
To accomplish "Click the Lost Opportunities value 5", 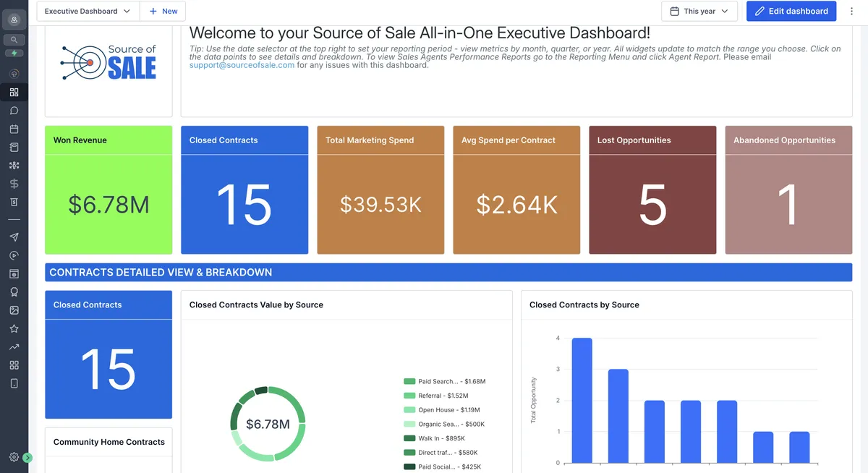I will click(x=652, y=205).
